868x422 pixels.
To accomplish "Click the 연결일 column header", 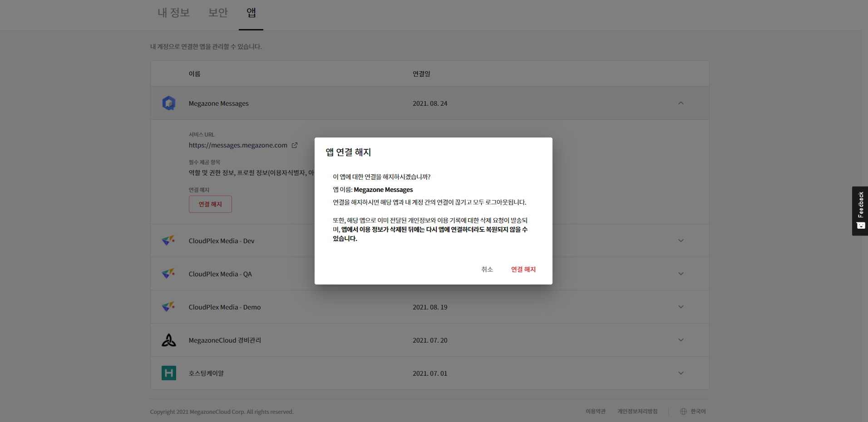I will pyautogui.click(x=421, y=74).
